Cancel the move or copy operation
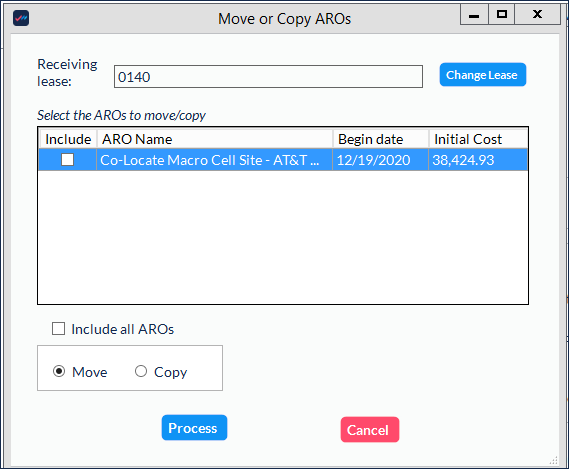This screenshot has height=469, width=569. point(370,430)
